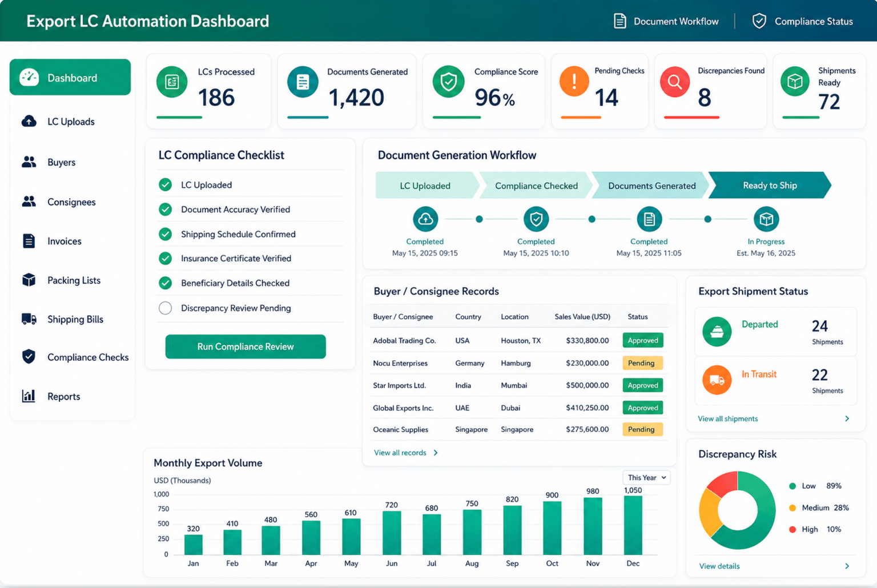The height and width of the screenshot is (588, 877).
Task: Click the December bar in export chart
Action: 633,525
